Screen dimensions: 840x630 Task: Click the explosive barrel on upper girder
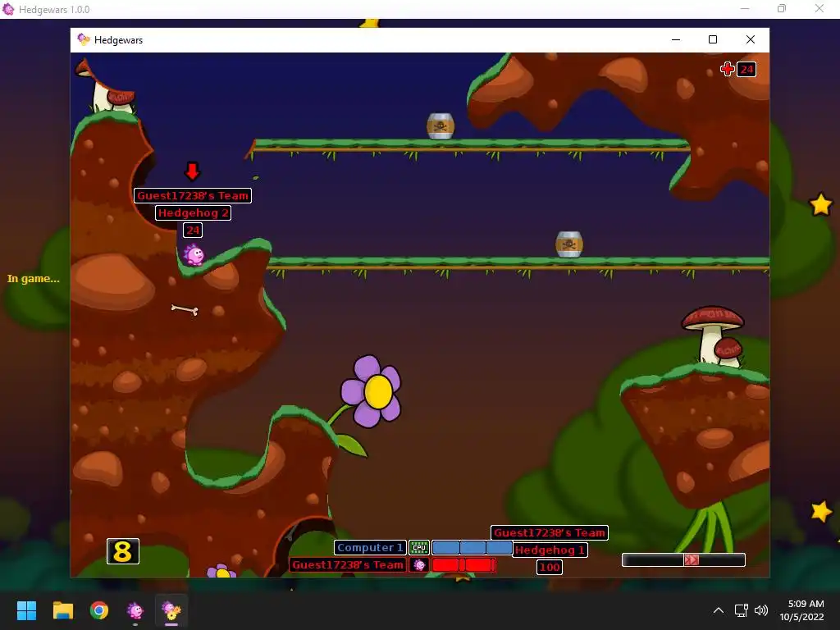(x=441, y=126)
